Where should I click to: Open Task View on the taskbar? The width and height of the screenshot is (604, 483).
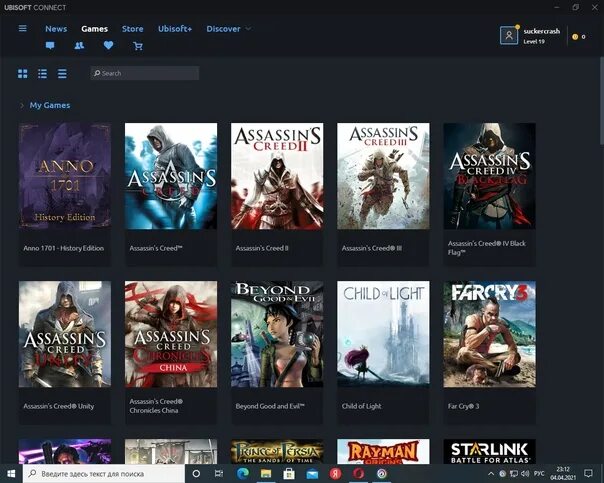click(219, 474)
